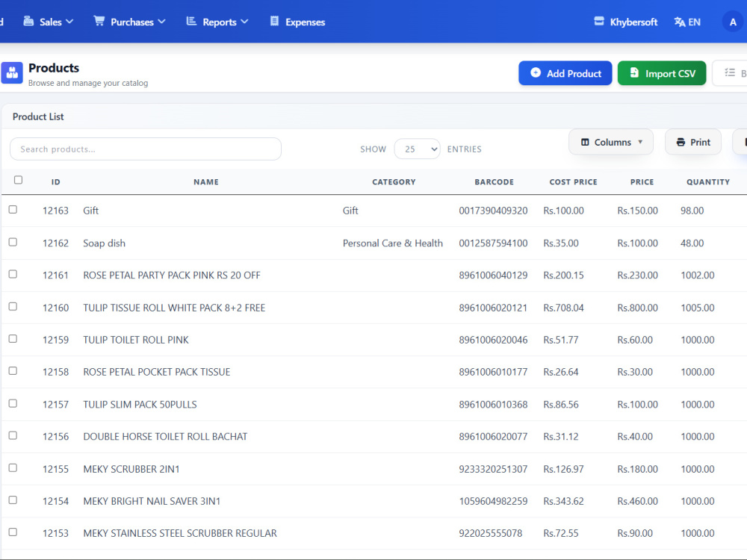Click price Rs.60.00
The image size is (747, 560).
(x=635, y=340)
